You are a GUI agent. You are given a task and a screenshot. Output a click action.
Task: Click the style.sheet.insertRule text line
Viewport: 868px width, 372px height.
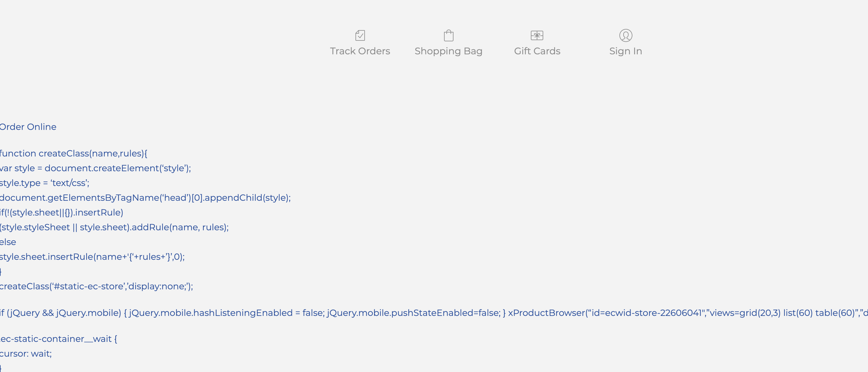[x=92, y=257]
